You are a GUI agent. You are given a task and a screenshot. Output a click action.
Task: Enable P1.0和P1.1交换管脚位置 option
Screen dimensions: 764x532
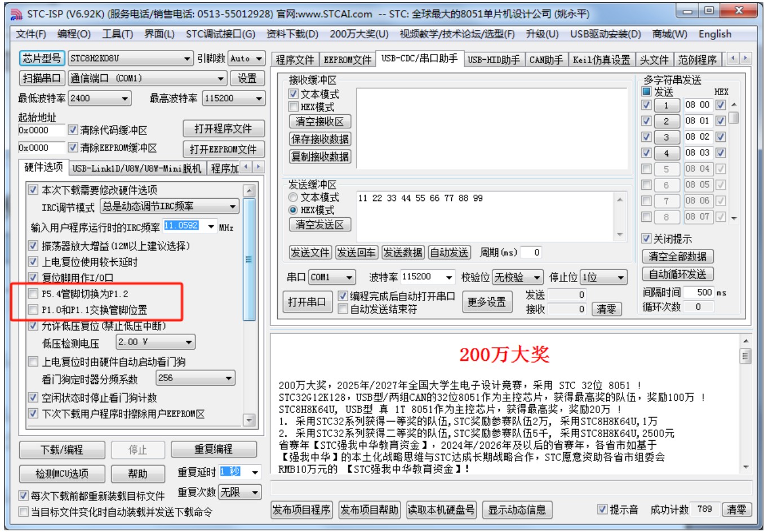coord(33,310)
